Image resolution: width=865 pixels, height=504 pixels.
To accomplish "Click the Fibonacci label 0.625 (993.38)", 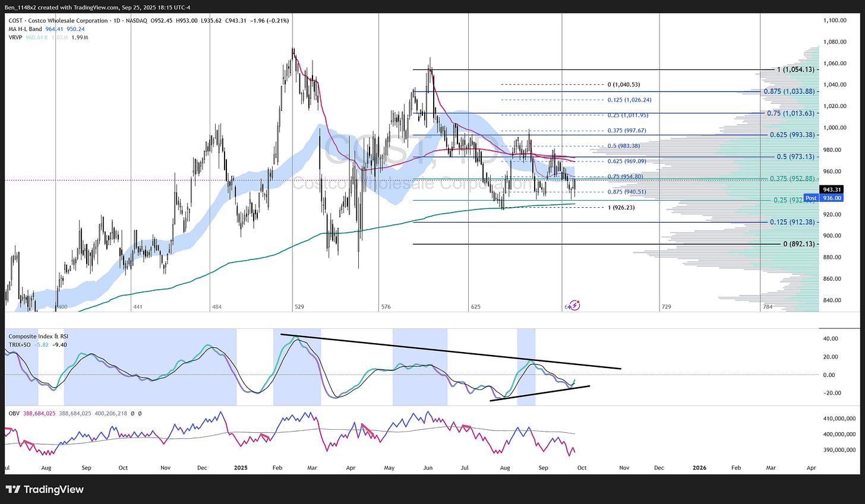I will click(x=792, y=135).
